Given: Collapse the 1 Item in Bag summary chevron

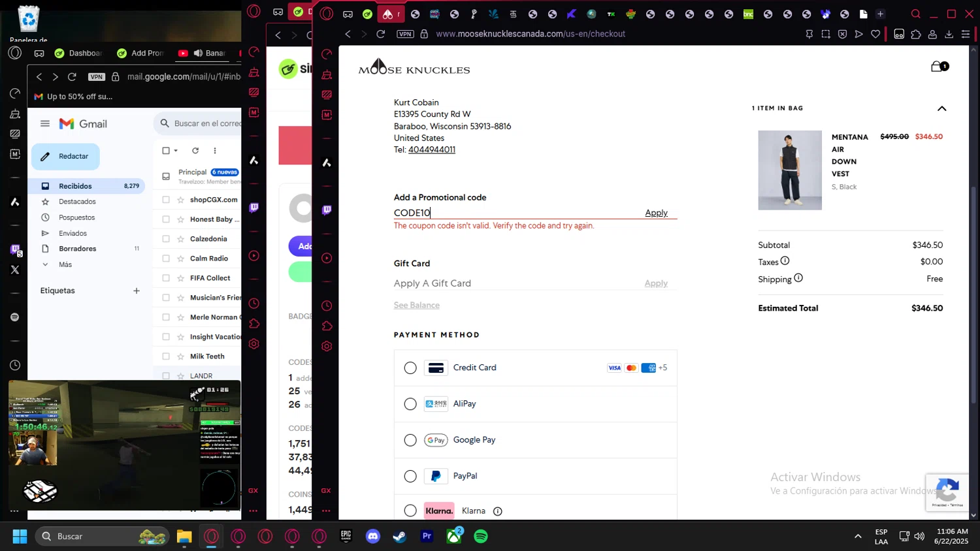Looking at the screenshot, I should coord(941,108).
